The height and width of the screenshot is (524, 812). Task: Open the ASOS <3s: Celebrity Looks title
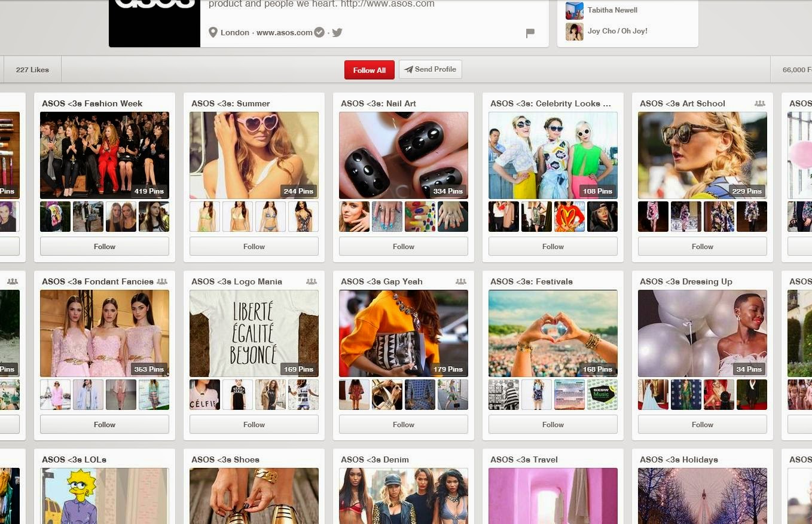[x=551, y=103]
